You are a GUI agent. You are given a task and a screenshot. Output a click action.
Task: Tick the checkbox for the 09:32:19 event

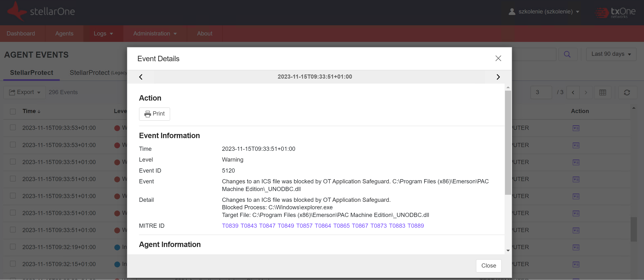(13, 247)
